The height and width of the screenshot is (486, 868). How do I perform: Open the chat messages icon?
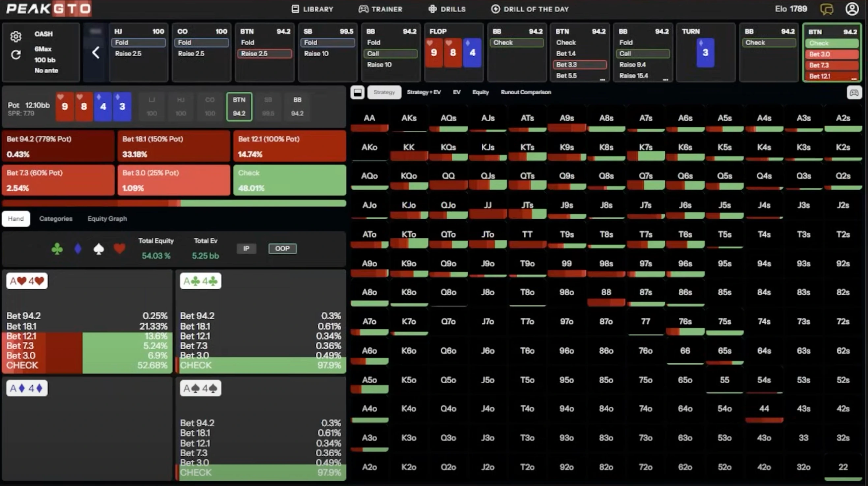[x=826, y=9]
